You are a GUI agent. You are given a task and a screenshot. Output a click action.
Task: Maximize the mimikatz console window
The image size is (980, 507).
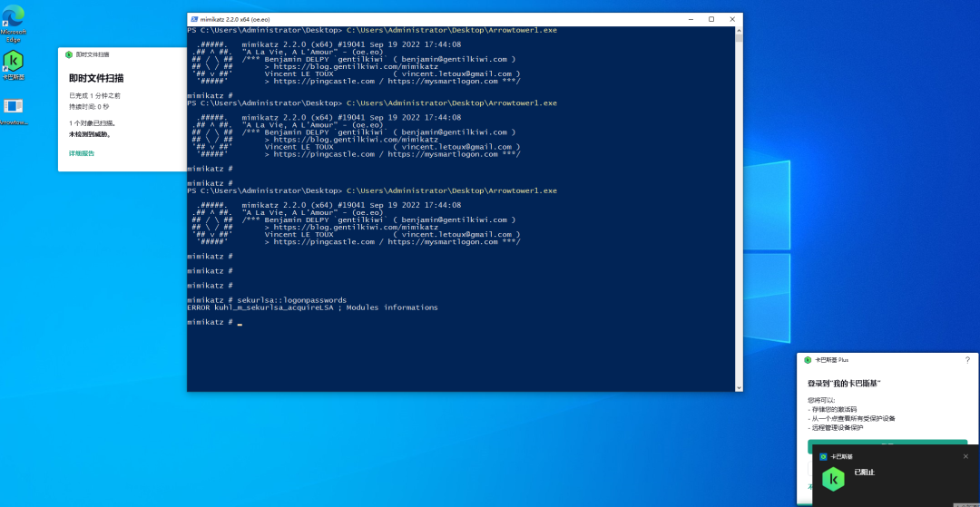711,19
